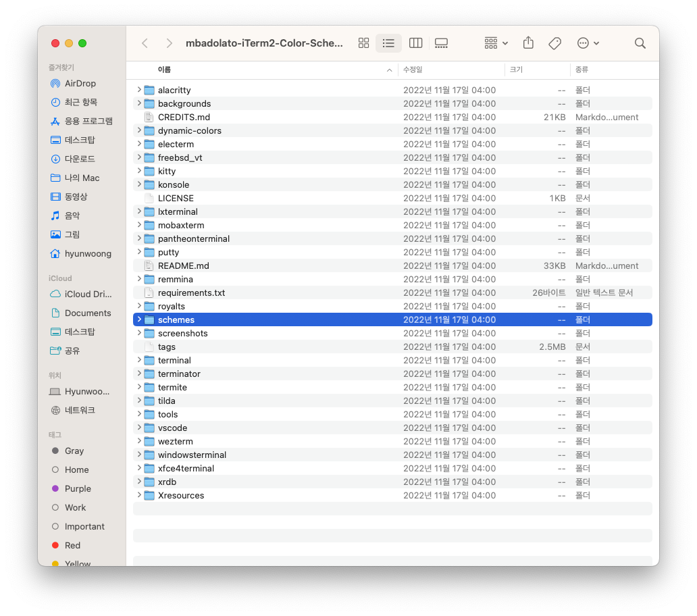Viewport: 697px width, 616px height.
Task: Expand the schemes folder
Action: point(139,319)
